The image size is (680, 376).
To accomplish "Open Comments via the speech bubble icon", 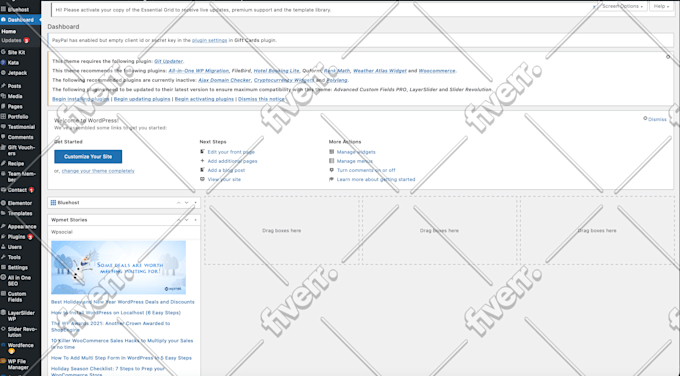I will 3,137.
